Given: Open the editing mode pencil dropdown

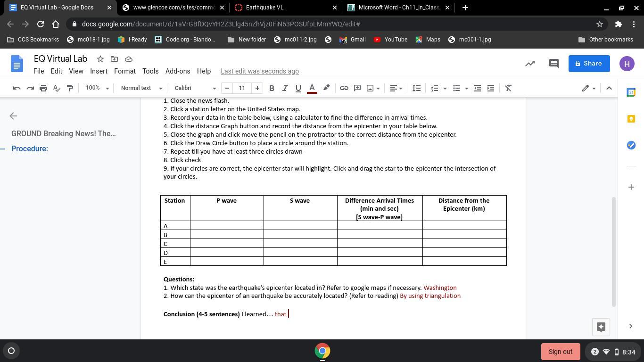Looking at the screenshot, I should tap(588, 88).
